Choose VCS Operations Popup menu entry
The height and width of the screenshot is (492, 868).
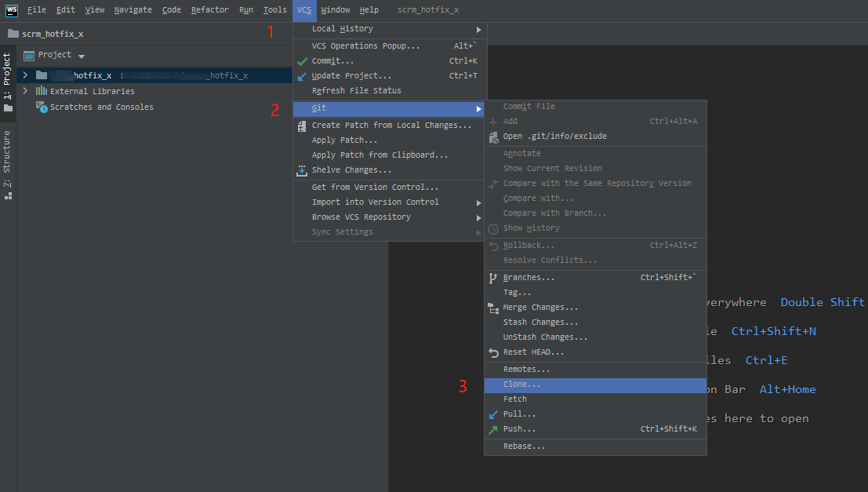click(x=390, y=46)
